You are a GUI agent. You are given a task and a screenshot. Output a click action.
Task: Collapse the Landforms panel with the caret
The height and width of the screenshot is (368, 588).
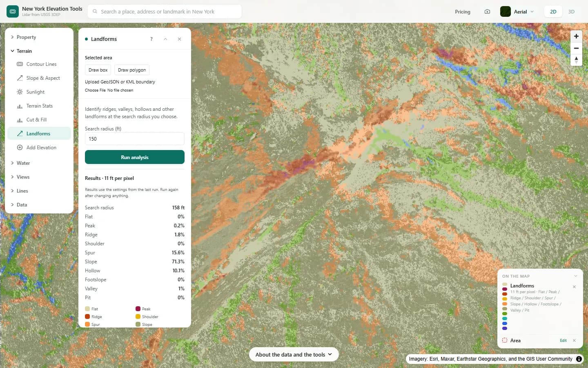coord(165,39)
